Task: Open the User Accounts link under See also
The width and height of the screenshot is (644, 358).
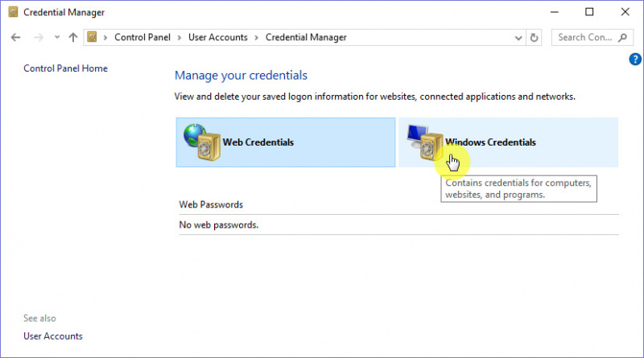Action: point(53,335)
